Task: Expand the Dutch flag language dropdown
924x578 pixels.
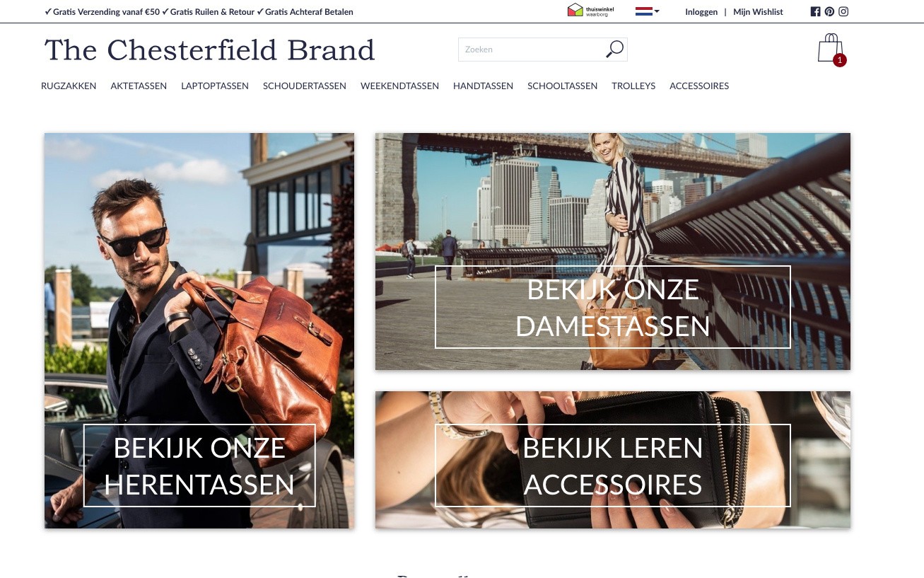Action: pos(648,11)
